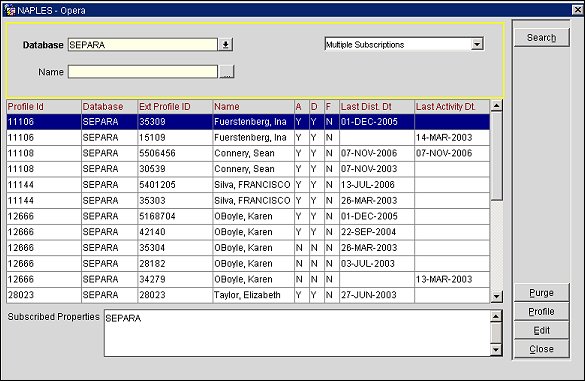Click the Last Activity Dt. column header
Screen dimensions: 585x381
click(x=452, y=107)
